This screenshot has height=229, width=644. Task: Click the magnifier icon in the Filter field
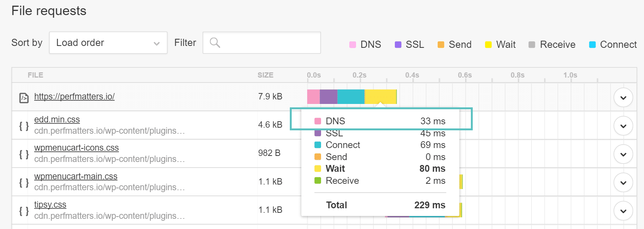pyautogui.click(x=215, y=43)
